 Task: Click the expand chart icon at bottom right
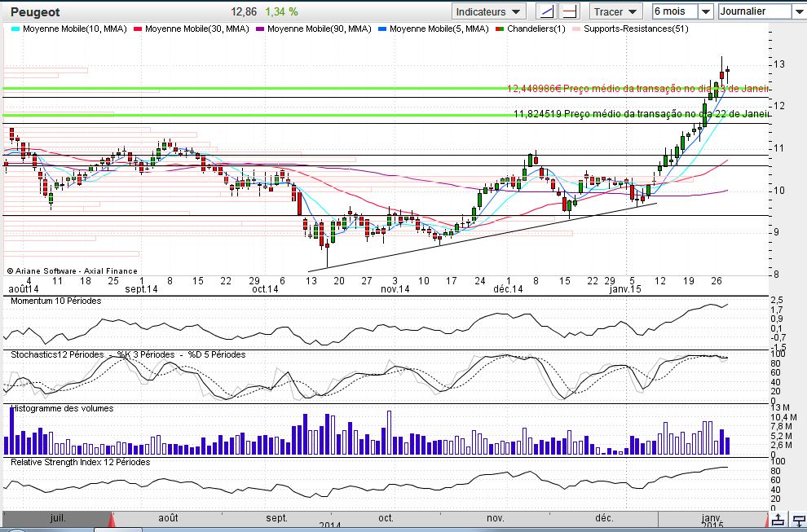778,520
